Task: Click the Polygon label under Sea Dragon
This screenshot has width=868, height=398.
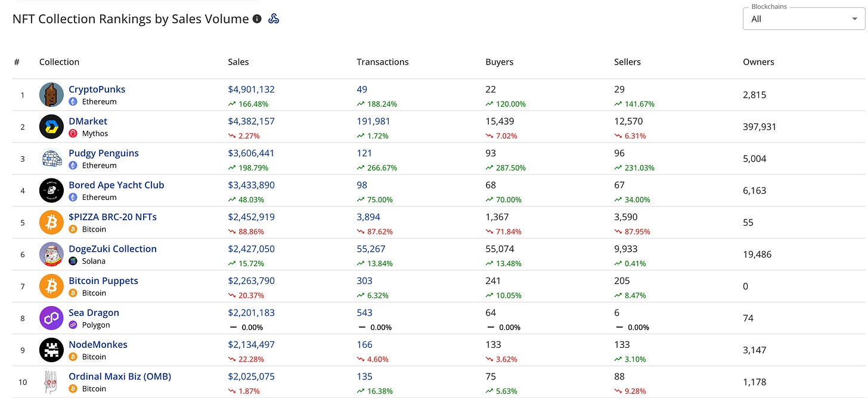Action: pyautogui.click(x=96, y=325)
